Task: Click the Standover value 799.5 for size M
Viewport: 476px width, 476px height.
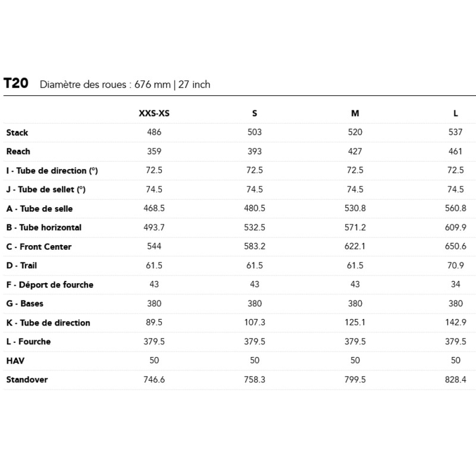Action: 355,380
